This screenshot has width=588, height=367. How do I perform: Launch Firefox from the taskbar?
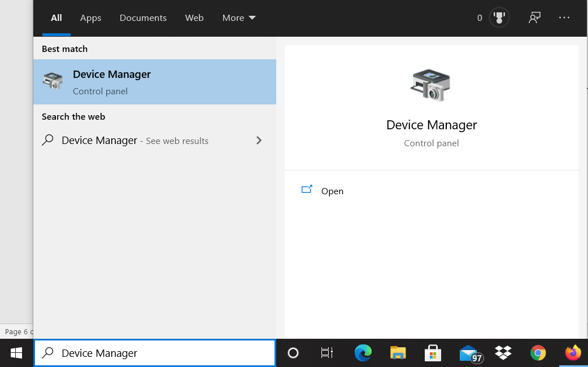click(573, 352)
